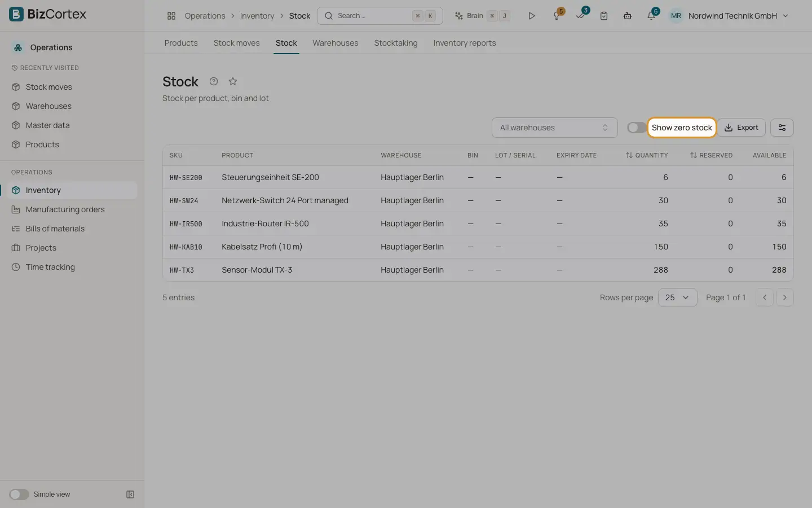Open Manufacturing orders in sidebar
The width and height of the screenshot is (812, 508).
pos(65,209)
